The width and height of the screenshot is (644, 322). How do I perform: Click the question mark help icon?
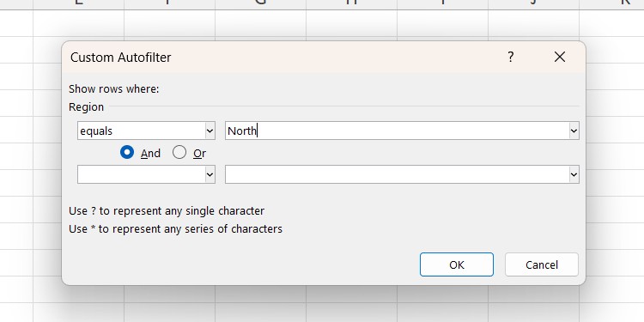point(510,57)
